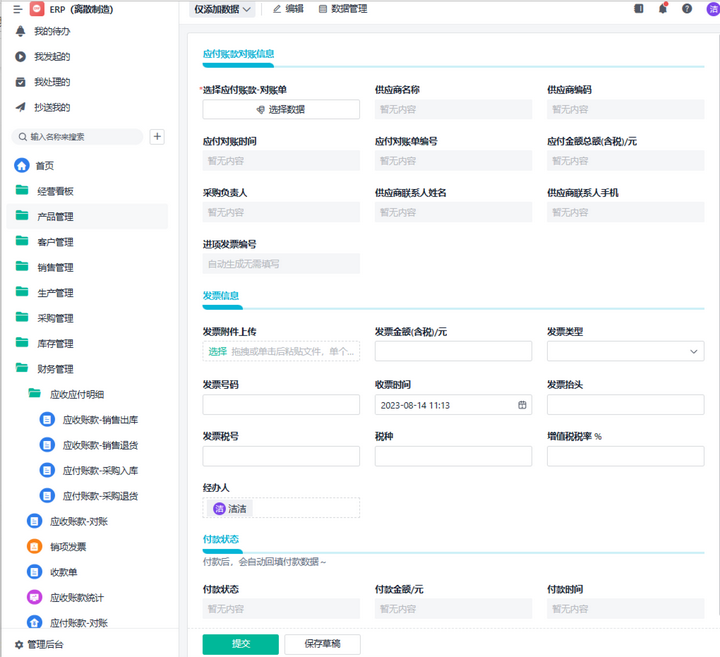Click the plus icon beside search box
720x657 pixels.
pyautogui.click(x=157, y=137)
